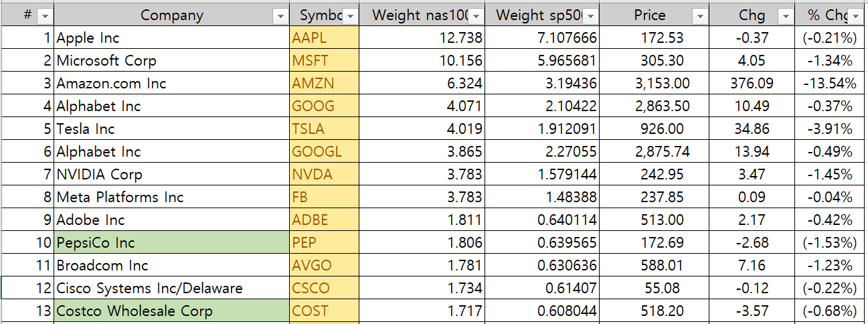Select Costco price 518.20 cell

tap(655, 311)
